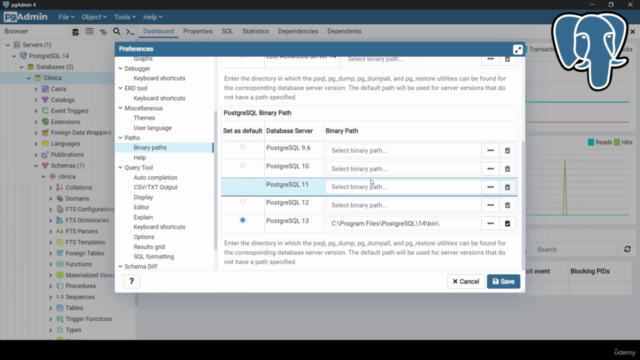Open the Tools menu

tap(124, 17)
